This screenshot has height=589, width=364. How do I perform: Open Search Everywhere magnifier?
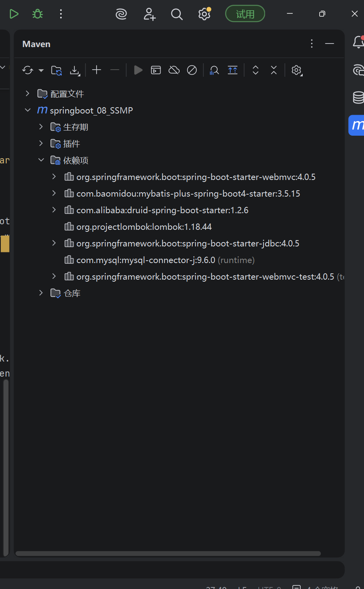(177, 14)
